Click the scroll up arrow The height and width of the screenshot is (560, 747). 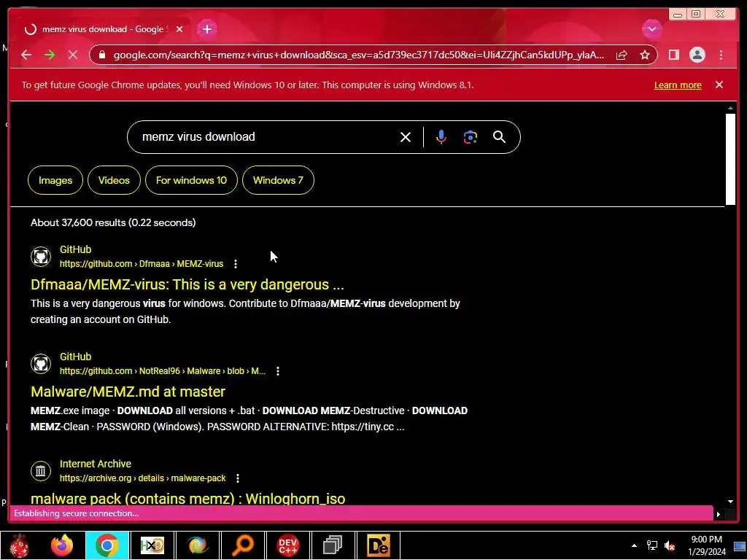pyautogui.click(x=730, y=109)
